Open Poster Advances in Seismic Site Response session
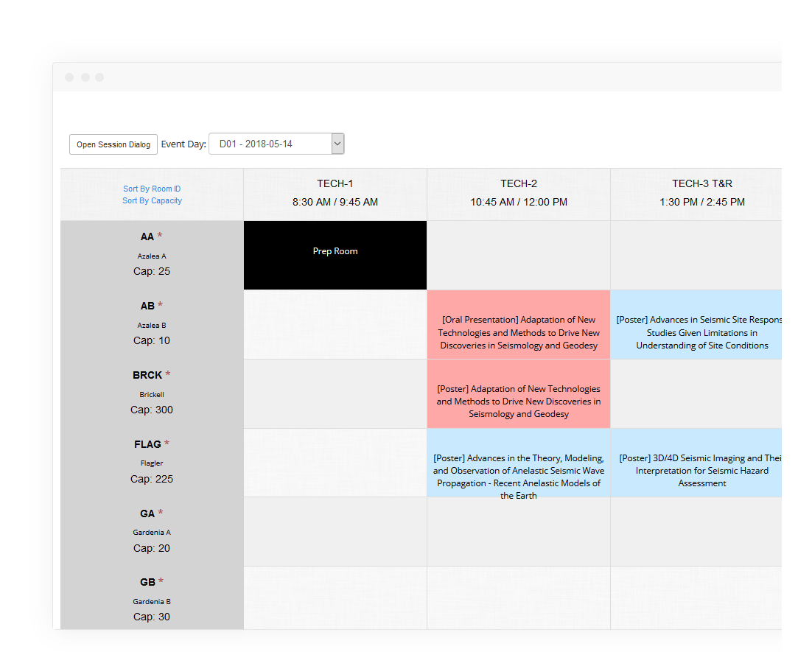The width and height of the screenshot is (812, 652). [696, 325]
